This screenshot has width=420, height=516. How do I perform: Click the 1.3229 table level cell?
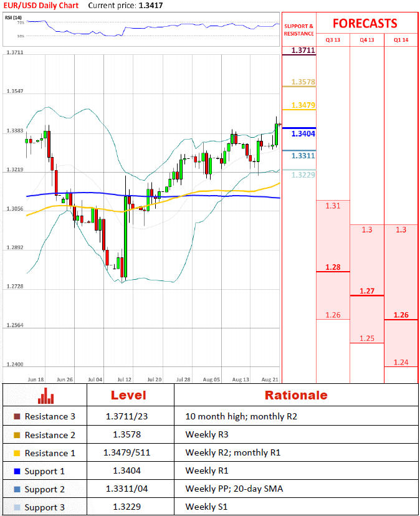pos(126,507)
